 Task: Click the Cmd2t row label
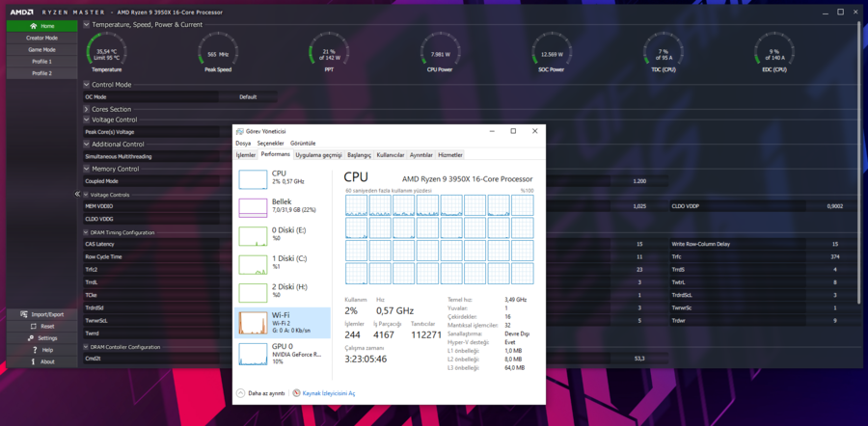93,359
